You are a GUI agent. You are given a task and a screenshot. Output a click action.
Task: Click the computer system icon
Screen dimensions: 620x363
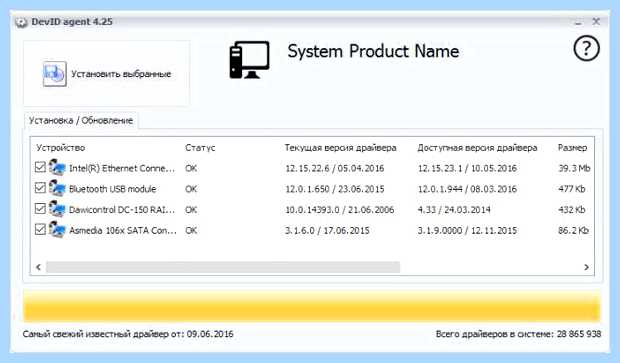click(x=250, y=60)
